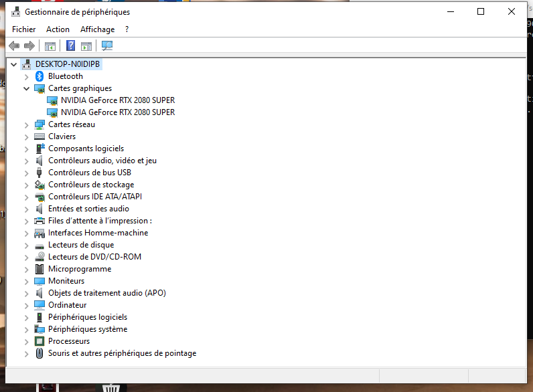Expand Entrées et sorties audio chevron
Screen dimensions: 533x392
tap(27, 209)
